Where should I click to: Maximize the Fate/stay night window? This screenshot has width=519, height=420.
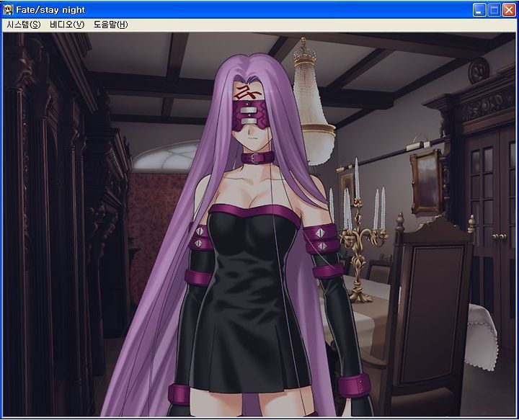tap(494, 10)
